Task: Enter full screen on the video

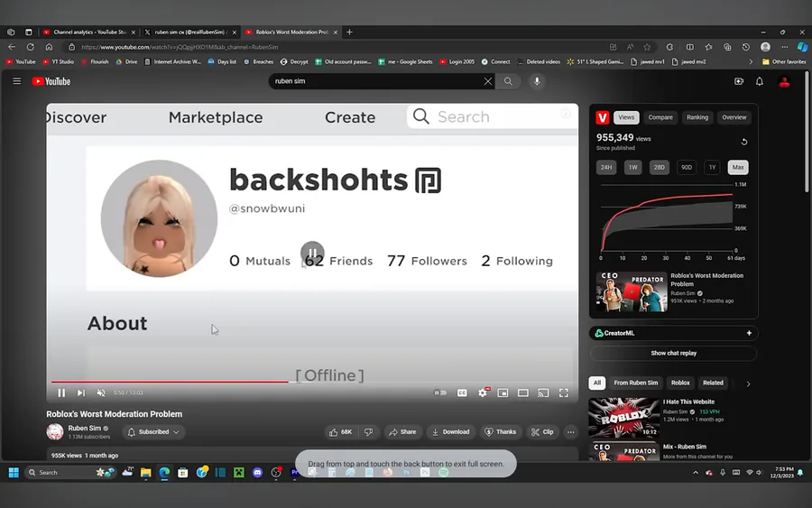Action: [x=563, y=393]
